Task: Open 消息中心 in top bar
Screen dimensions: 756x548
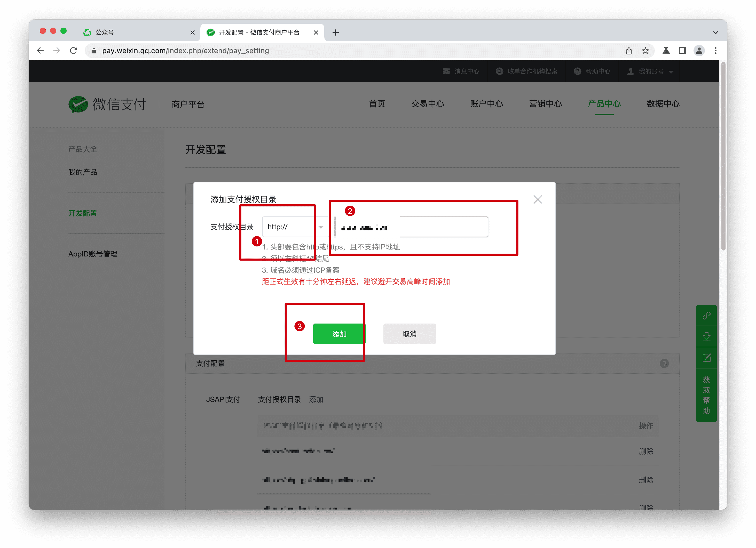Action: pos(461,71)
